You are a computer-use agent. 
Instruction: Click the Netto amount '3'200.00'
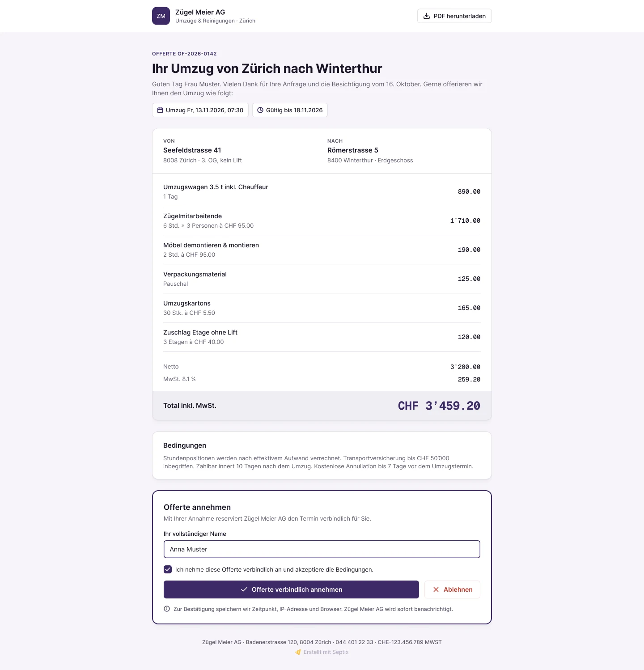465,367
